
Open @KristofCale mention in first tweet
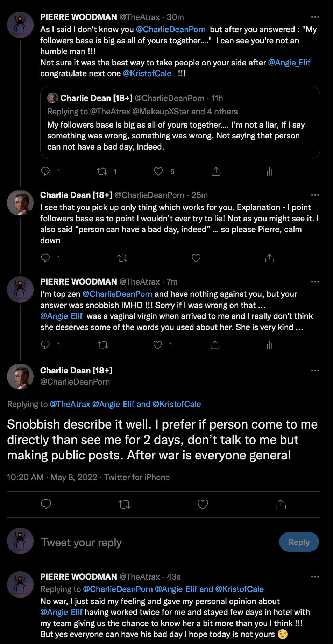(x=147, y=73)
